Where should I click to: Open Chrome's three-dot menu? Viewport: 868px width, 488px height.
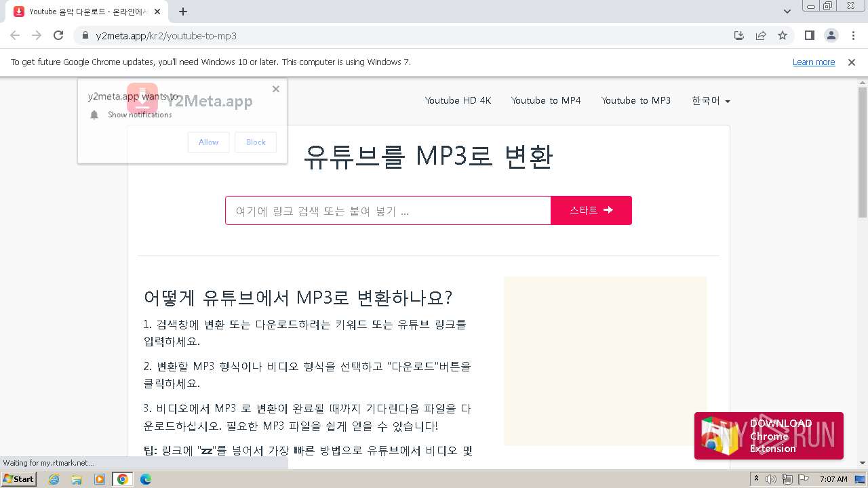pos(853,35)
